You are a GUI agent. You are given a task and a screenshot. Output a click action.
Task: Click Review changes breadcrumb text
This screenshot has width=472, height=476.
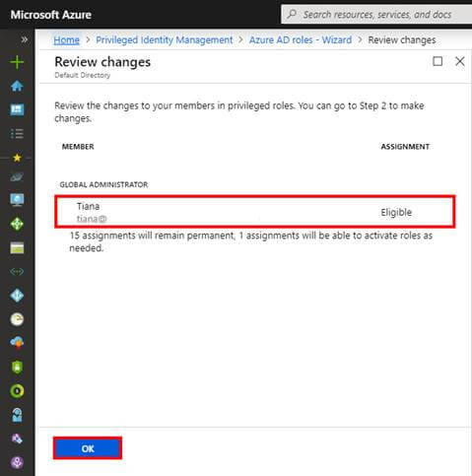click(402, 40)
